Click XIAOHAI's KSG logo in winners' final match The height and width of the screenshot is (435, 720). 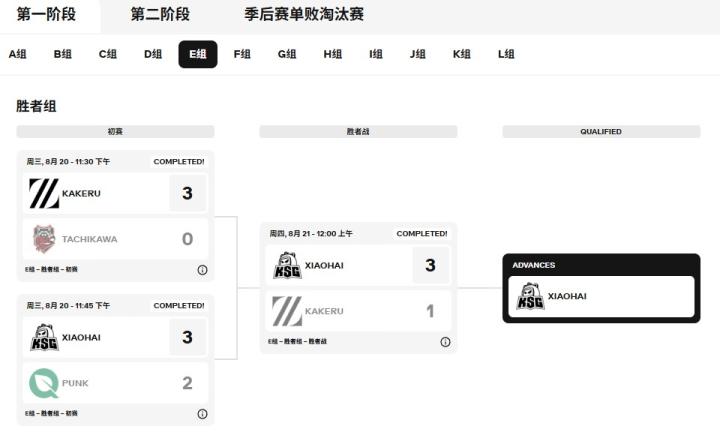[x=287, y=265]
